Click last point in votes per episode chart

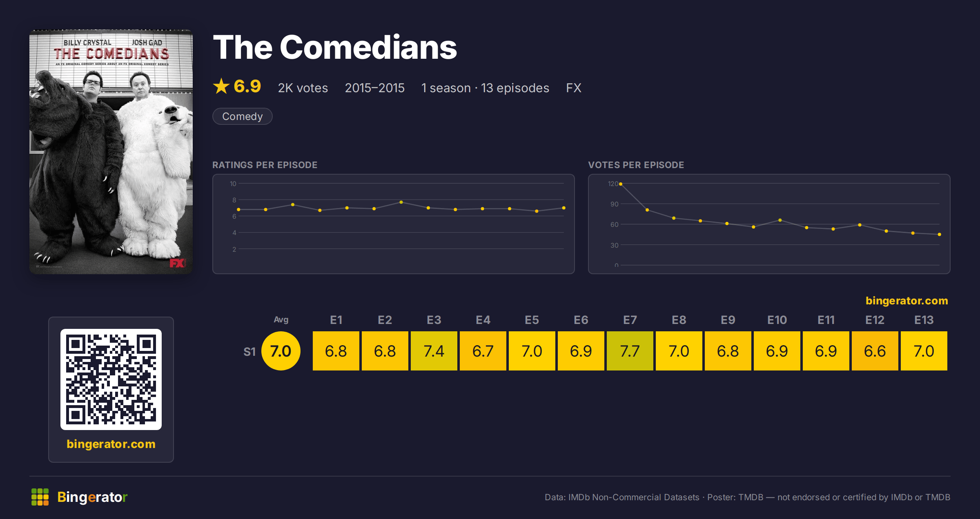tap(940, 235)
